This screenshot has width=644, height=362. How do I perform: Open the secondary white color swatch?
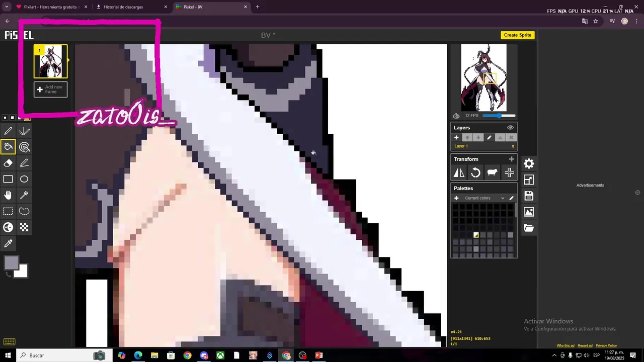[22, 271]
